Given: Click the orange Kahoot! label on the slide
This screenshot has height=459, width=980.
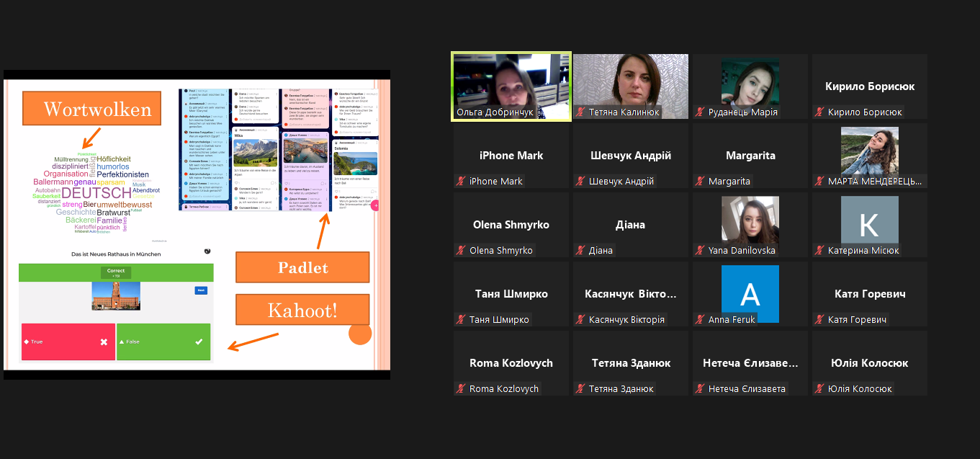Looking at the screenshot, I should [302, 310].
